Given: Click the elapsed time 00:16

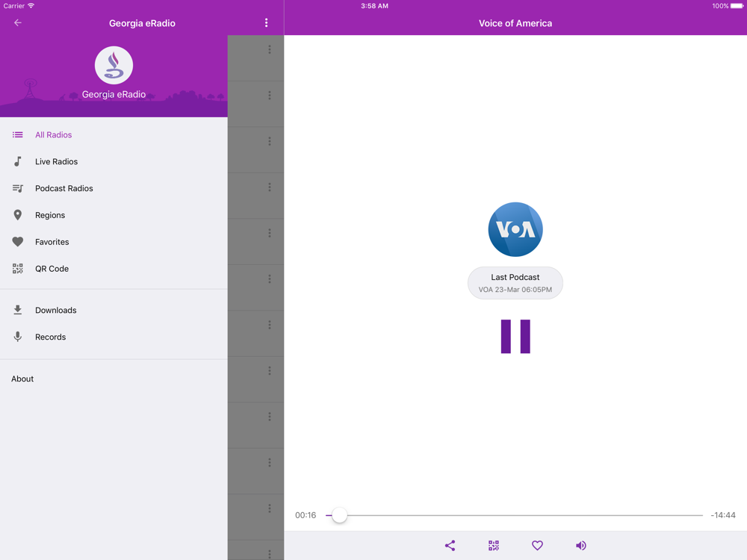Looking at the screenshot, I should (306, 515).
